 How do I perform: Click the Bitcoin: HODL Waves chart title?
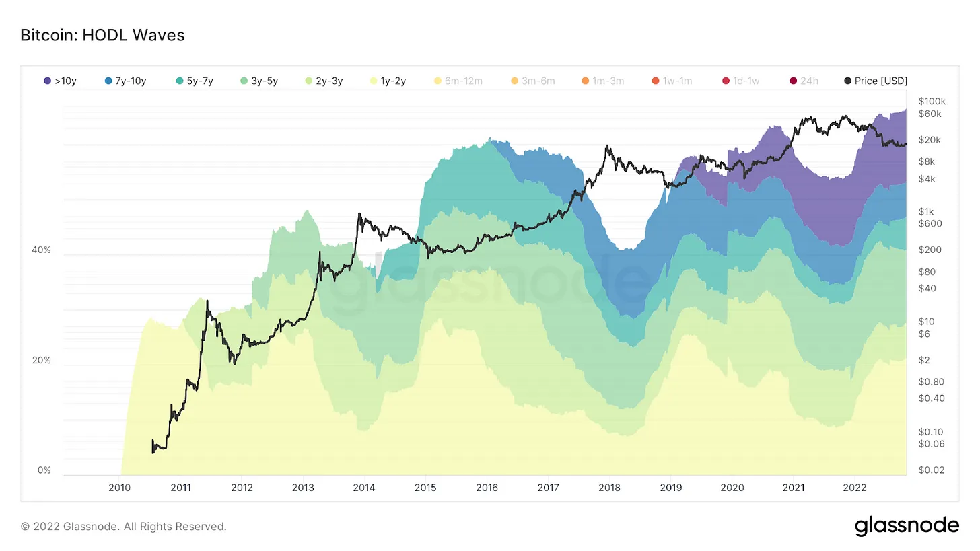coord(102,35)
